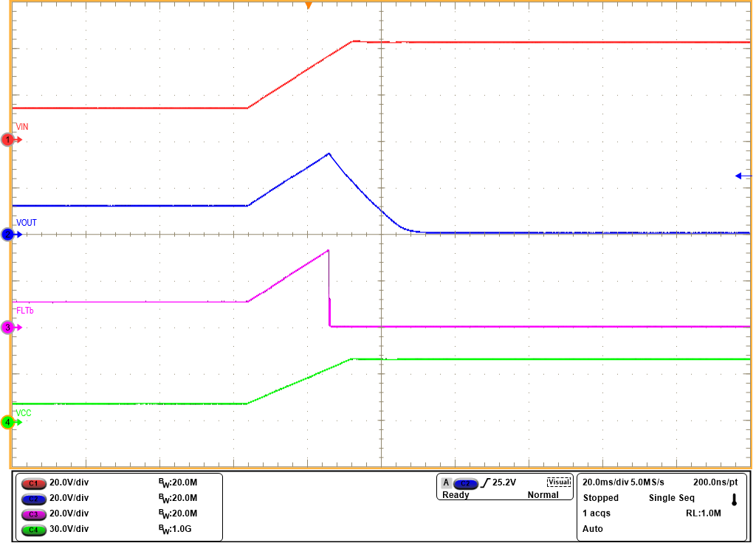Switch acquisition from Single Seq mode
This screenshot has width=756, height=543.
(672, 498)
